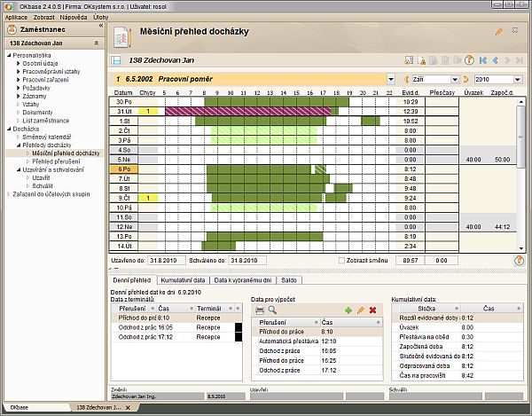Enable the Zobrazit směnu checkbox

click(x=341, y=261)
